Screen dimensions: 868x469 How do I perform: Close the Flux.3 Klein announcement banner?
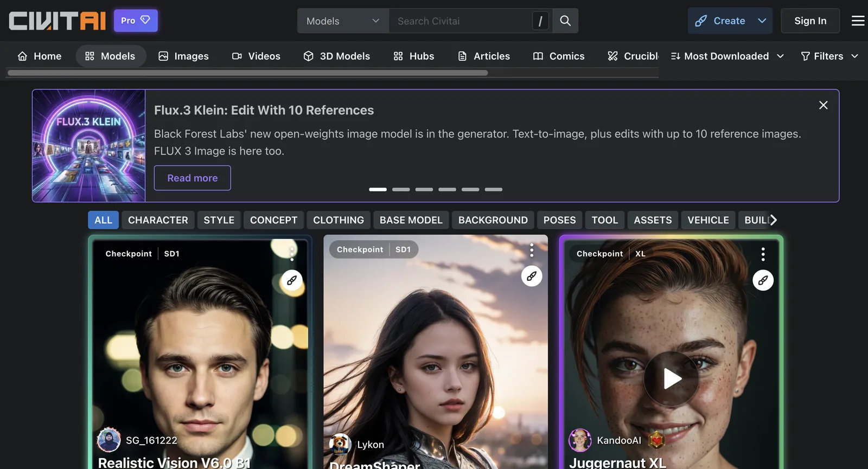(x=823, y=105)
